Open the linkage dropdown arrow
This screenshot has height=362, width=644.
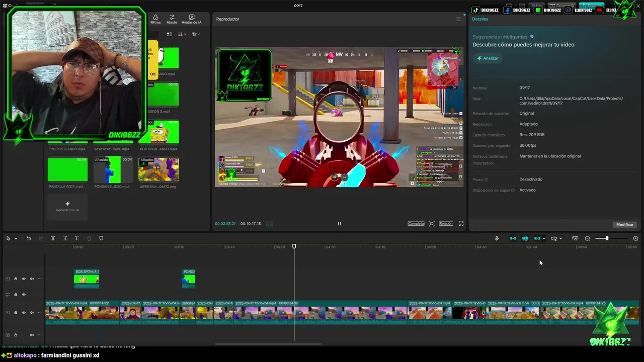544,239
